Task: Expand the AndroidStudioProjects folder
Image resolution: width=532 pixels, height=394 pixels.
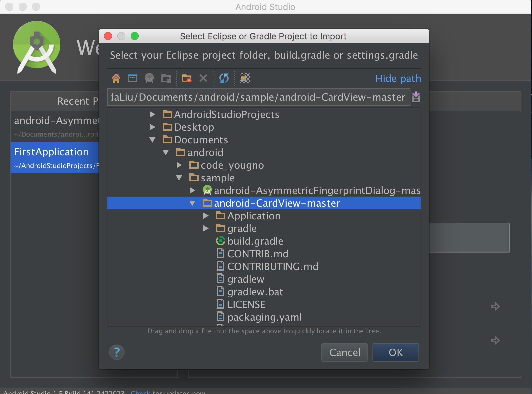Action: (153, 114)
